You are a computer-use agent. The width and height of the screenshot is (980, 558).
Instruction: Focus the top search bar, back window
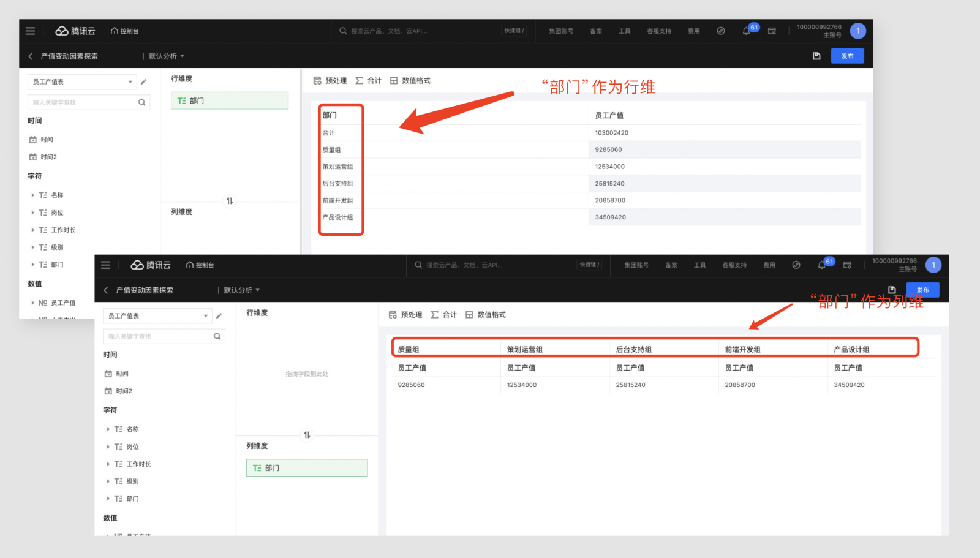432,31
